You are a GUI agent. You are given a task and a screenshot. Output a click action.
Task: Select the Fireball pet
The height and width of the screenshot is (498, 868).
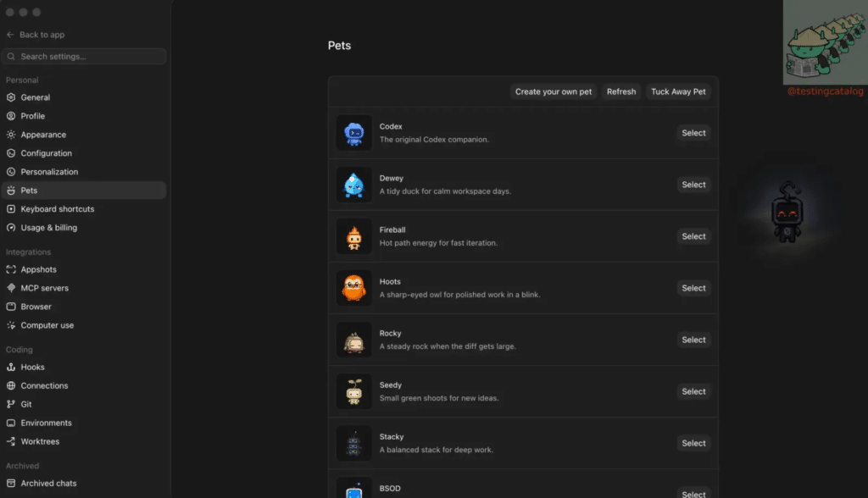click(x=693, y=236)
